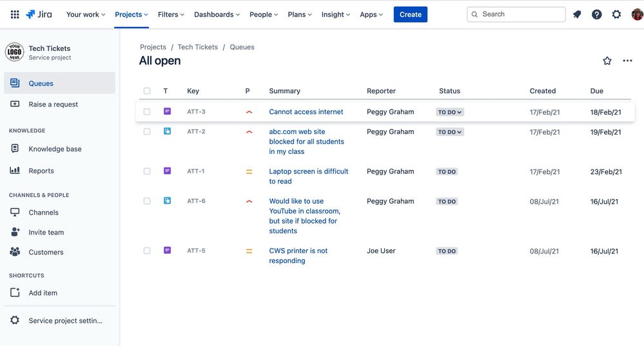Click the medium priority icon for ATT-5
Screen dimensions: 644x346
[x=249, y=251]
